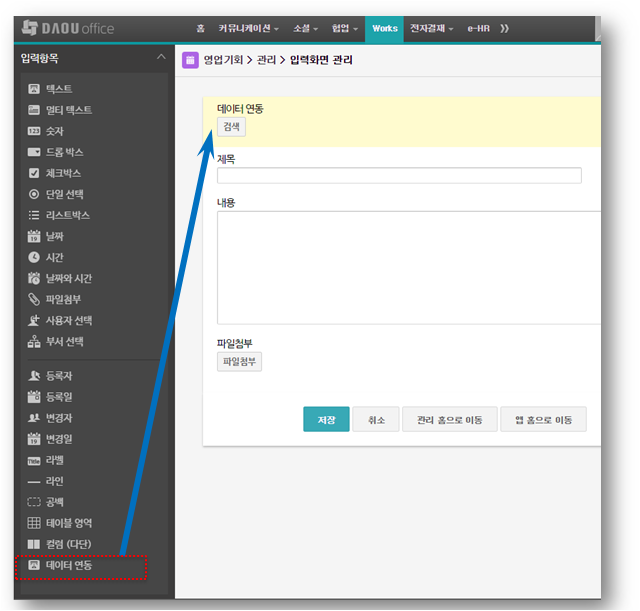Collapse the 입력항목 panel chevron
640x611 pixels.
pos(161,57)
